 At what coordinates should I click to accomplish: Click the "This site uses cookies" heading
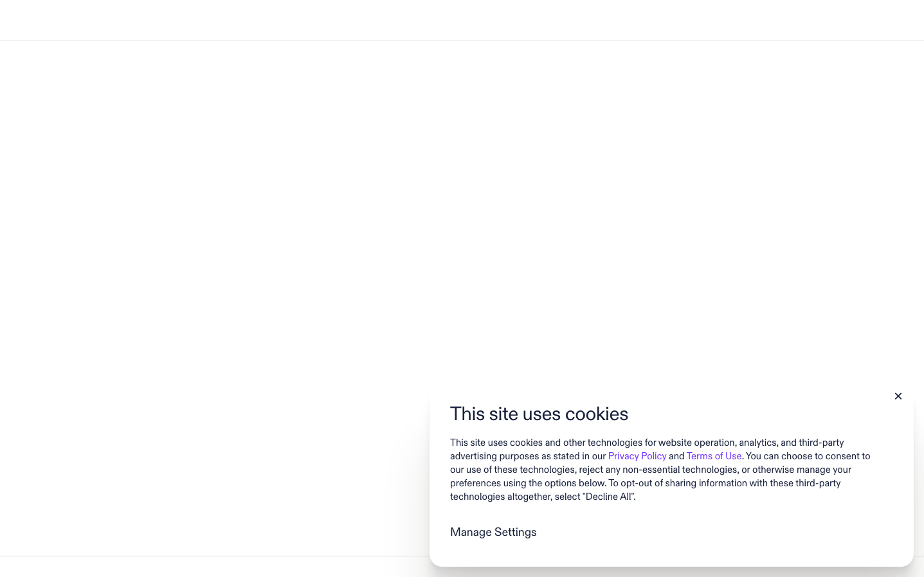(539, 414)
